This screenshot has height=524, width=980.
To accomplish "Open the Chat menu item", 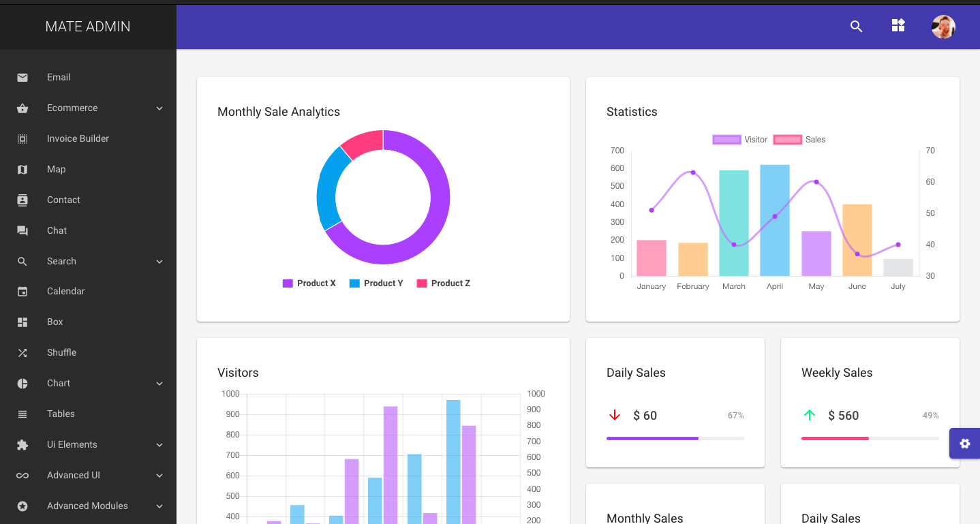I will [88, 230].
